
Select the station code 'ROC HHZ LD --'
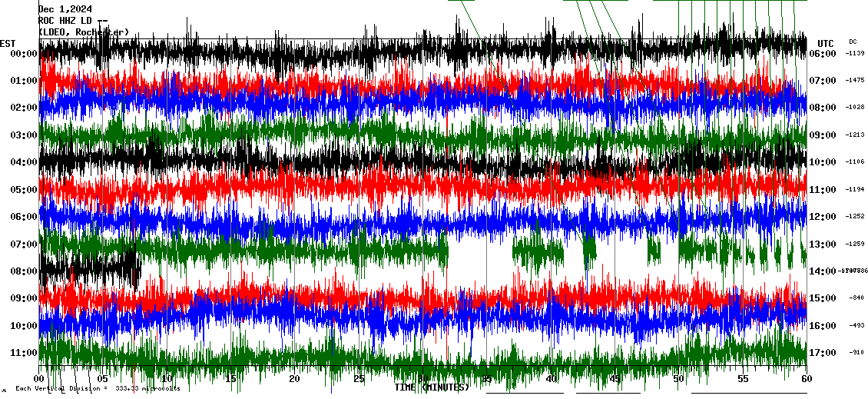tap(72, 21)
